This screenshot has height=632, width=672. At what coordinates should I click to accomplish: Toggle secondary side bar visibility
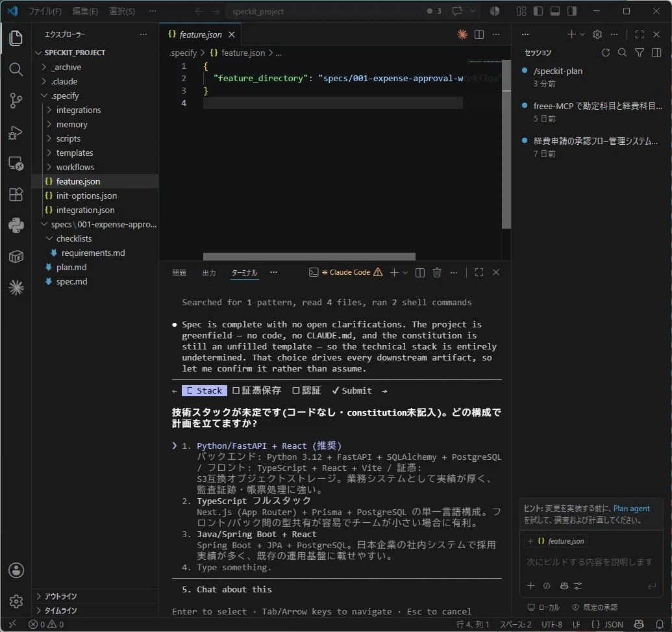click(572, 11)
